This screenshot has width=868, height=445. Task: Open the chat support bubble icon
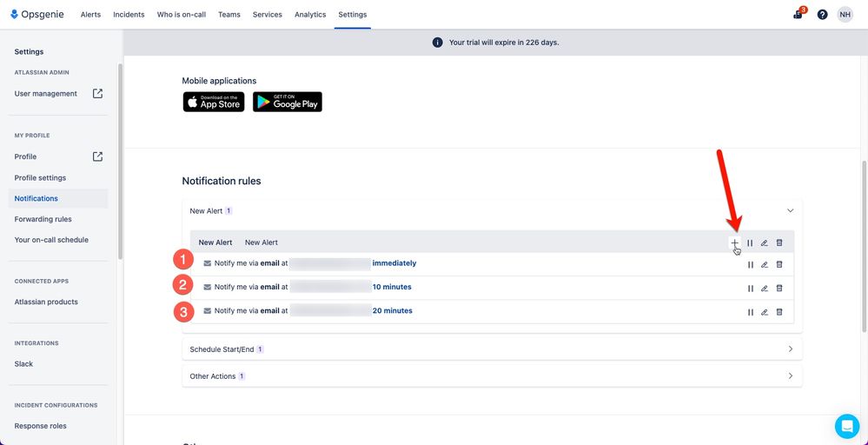coord(847,426)
